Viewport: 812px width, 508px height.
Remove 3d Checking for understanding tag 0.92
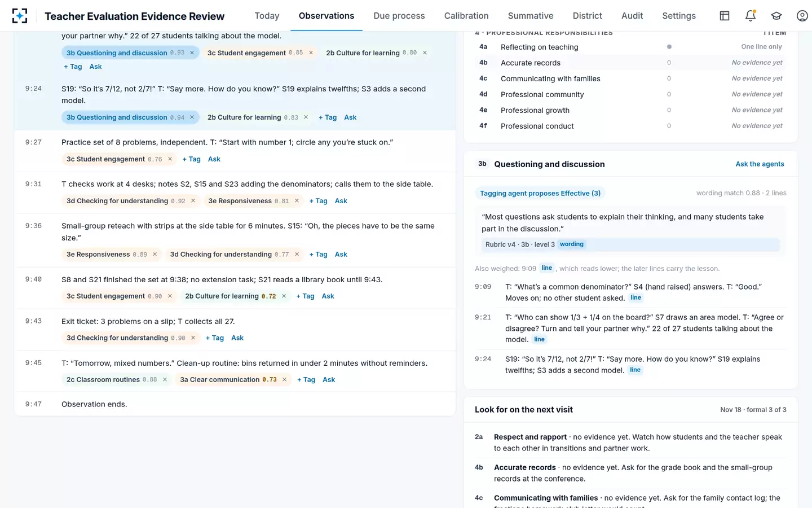(193, 201)
